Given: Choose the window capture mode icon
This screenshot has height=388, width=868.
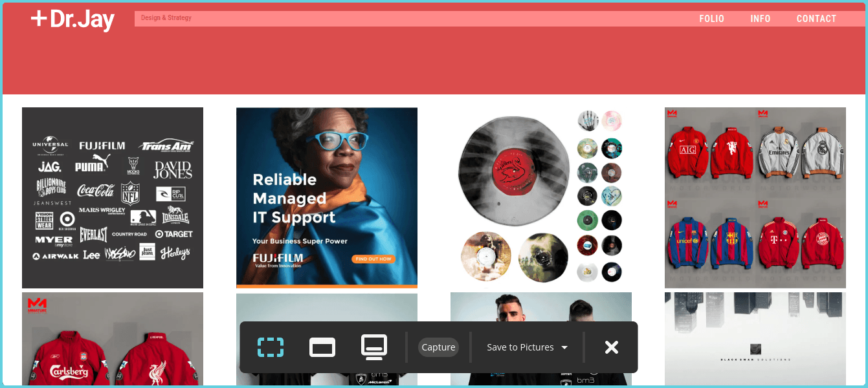Looking at the screenshot, I should point(322,347).
